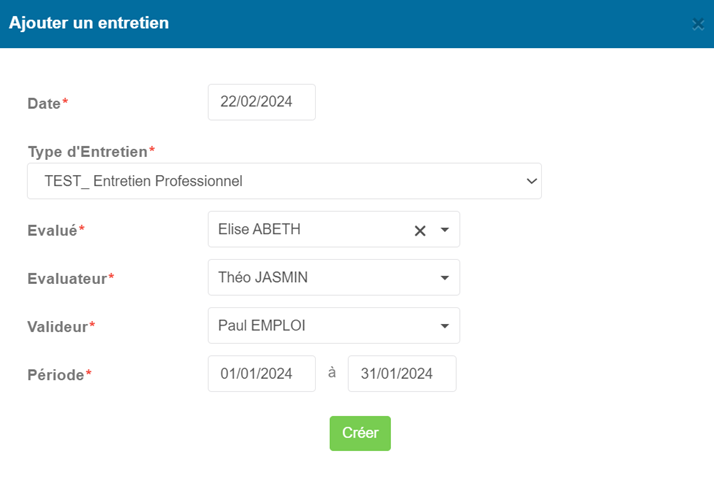Click the Paul EMPLOI name text
Screen dimensions: 714x478
coord(262,325)
